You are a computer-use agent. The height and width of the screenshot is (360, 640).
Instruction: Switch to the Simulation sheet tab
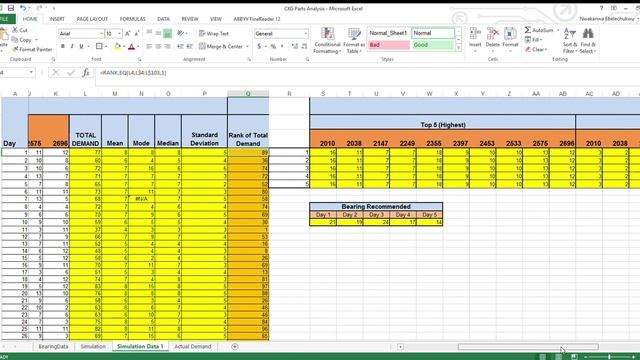(x=93, y=347)
